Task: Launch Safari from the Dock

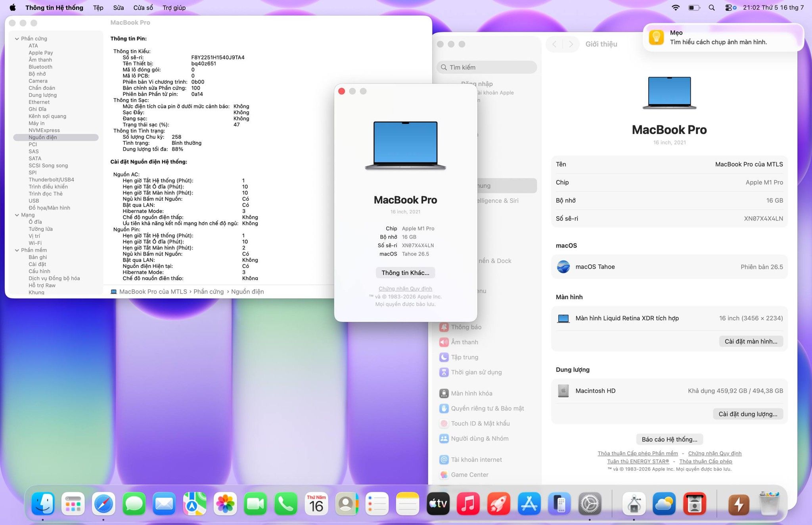Action: click(103, 504)
